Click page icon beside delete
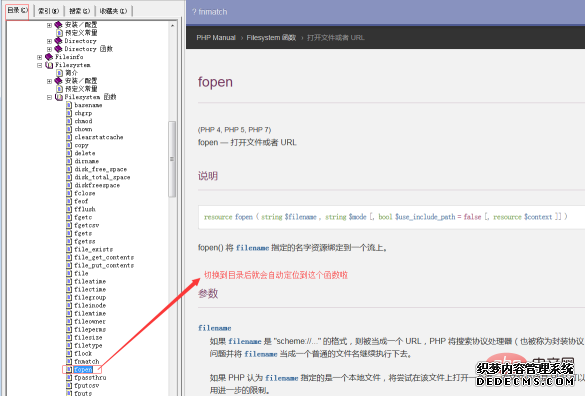The width and height of the screenshot is (585, 396). tap(69, 153)
